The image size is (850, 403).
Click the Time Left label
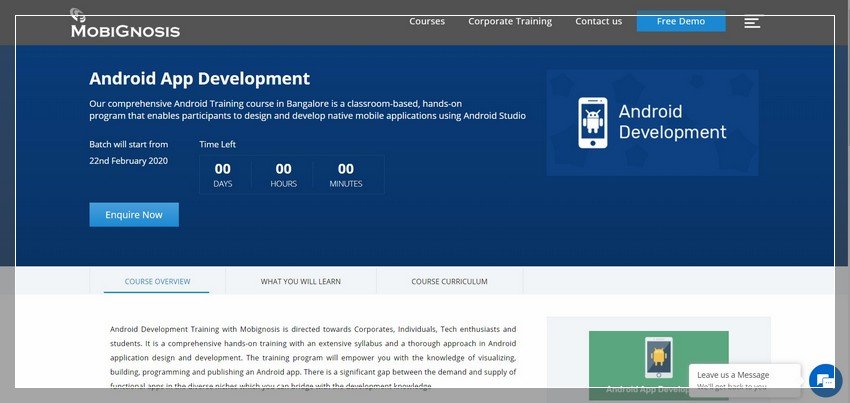pyautogui.click(x=217, y=144)
